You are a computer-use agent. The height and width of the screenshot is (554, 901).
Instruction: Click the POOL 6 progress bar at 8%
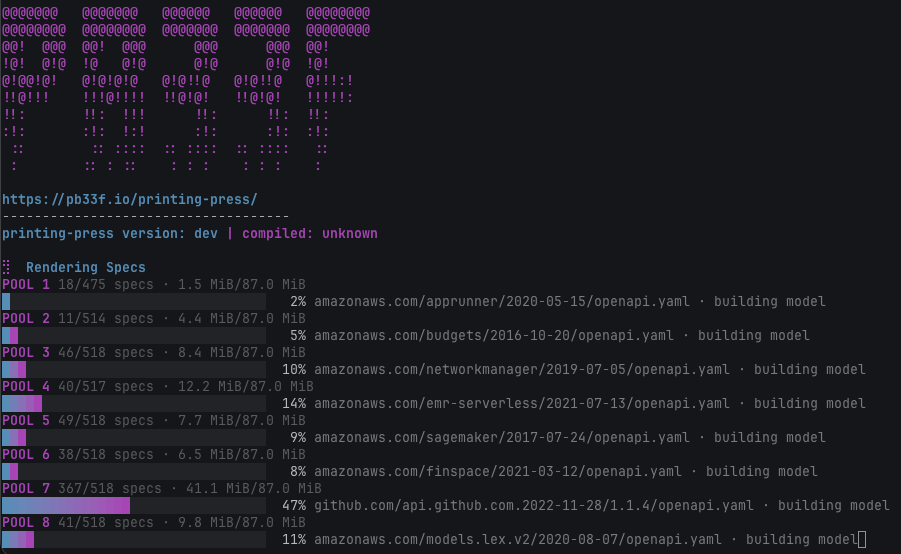coord(134,472)
